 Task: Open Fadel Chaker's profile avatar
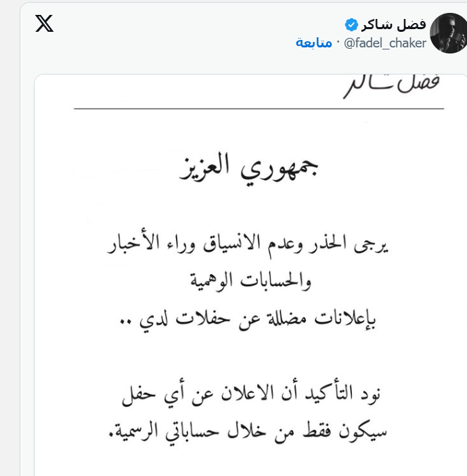click(x=449, y=33)
